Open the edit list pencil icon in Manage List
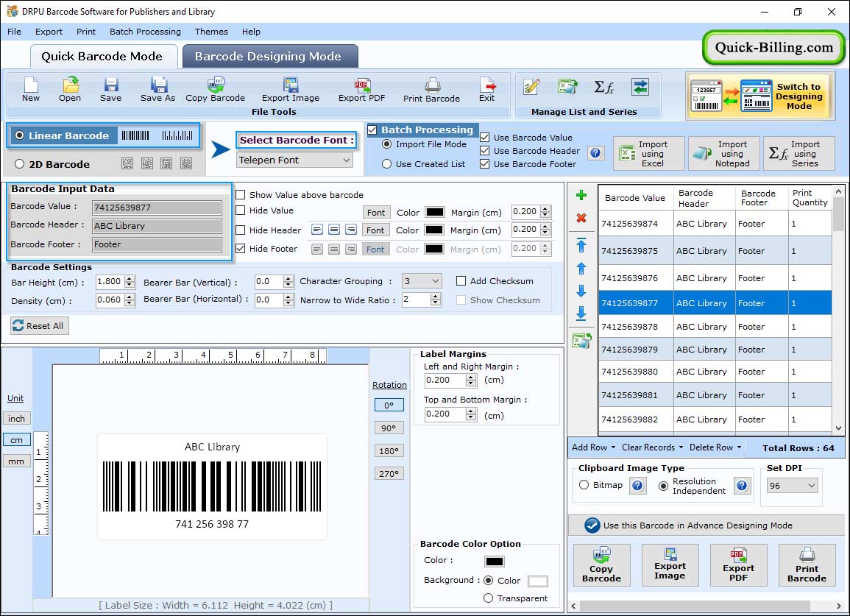The height and width of the screenshot is (616, 850). pos(531,87)
